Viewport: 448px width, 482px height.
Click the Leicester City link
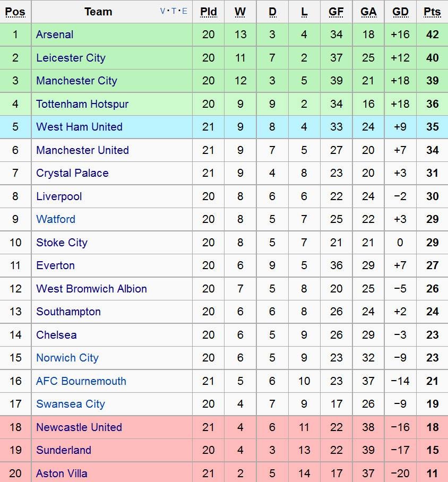coord(71,58)
